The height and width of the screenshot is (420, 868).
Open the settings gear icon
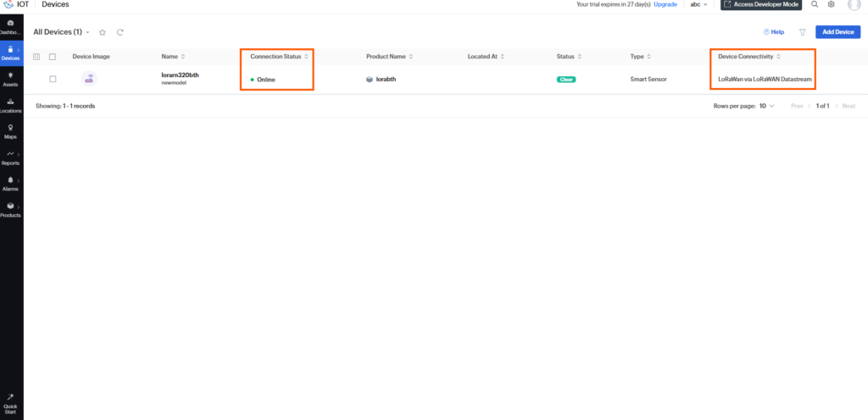[x=831, y=4]
